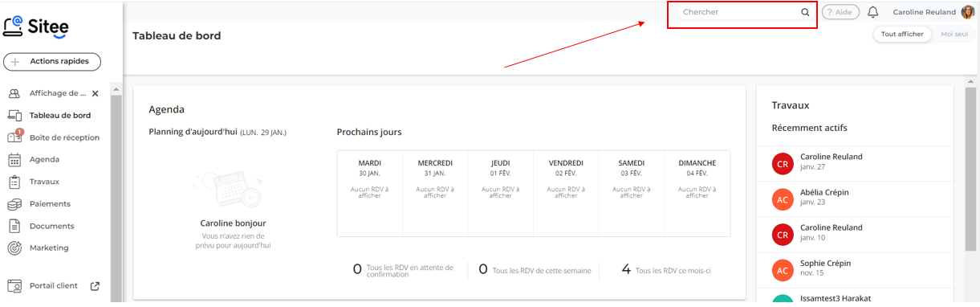Viewport: 980px width, 307px height.
Task: Open Abélia Crépin recent job
Action: (x=855, y=199)
